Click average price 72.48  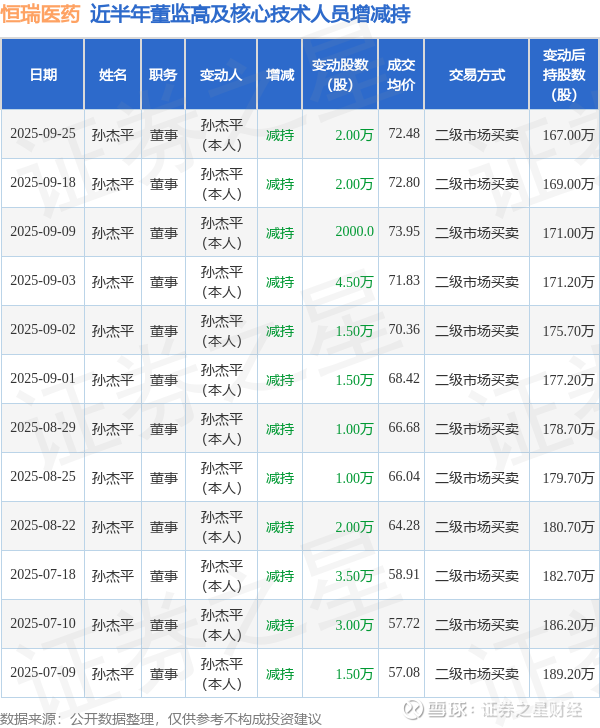click(x=404, y=134)
